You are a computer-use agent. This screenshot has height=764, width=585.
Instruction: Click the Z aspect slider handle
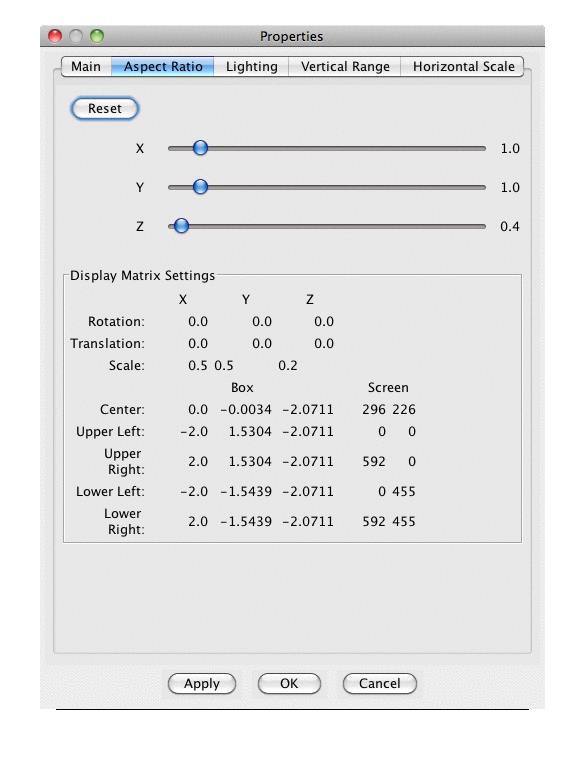tap(181, 226)
